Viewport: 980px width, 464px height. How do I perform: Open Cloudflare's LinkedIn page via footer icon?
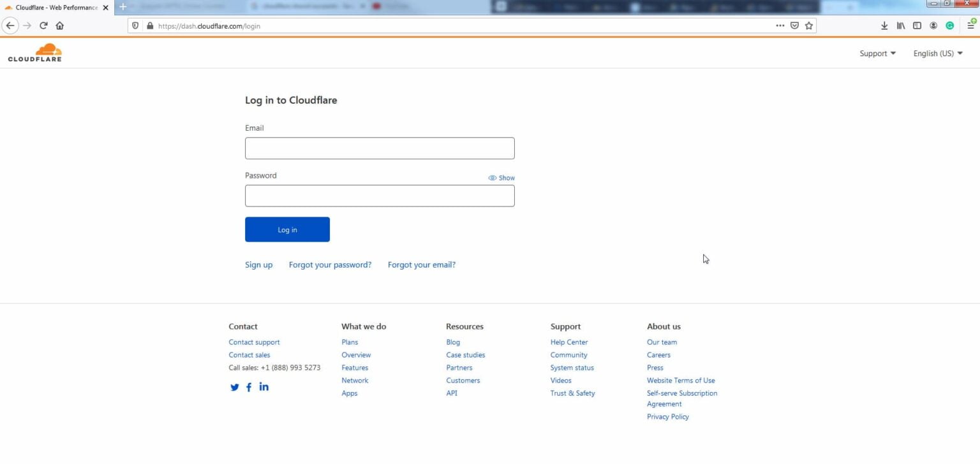coord(264,387)
